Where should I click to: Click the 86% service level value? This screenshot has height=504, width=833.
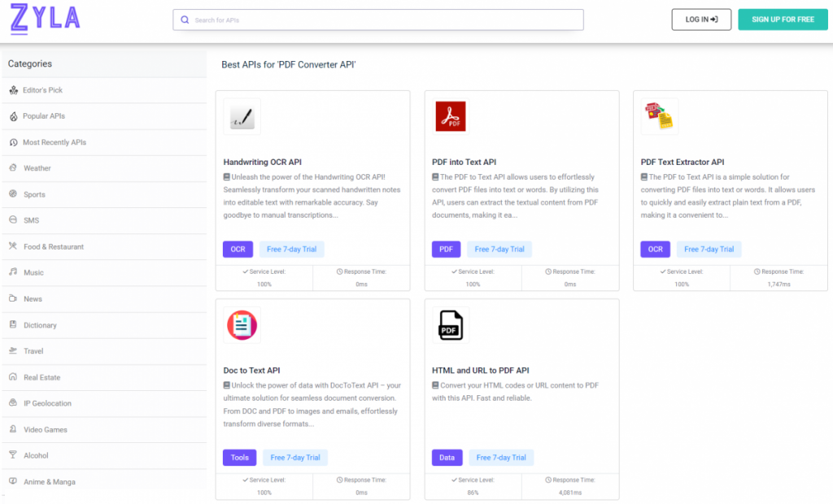(x=473, y=493)
